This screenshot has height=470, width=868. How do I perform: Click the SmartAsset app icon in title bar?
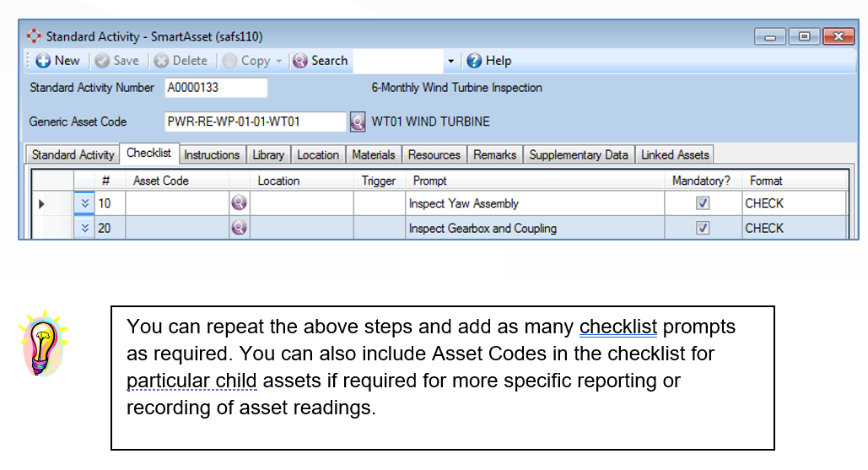34,36
